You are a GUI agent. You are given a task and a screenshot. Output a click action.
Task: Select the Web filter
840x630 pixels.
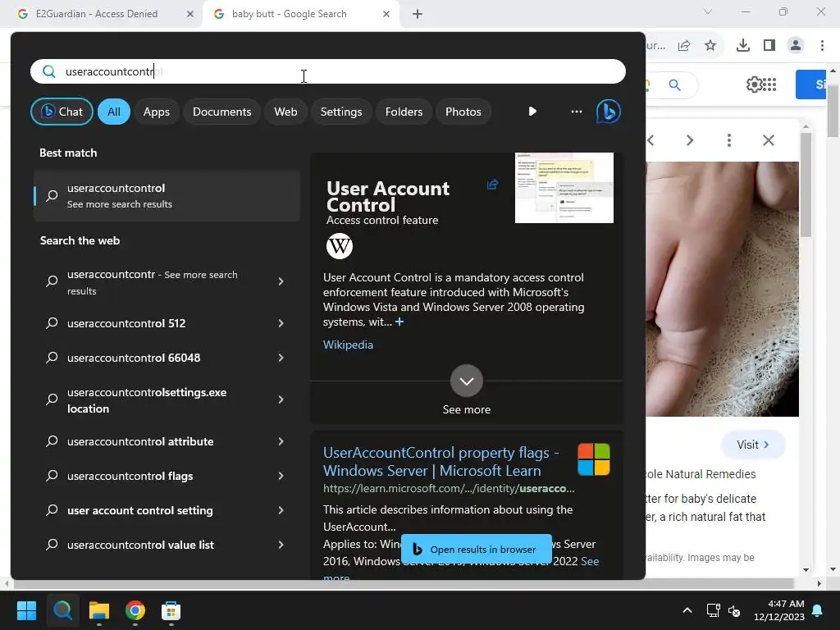[x=285, y=112]
